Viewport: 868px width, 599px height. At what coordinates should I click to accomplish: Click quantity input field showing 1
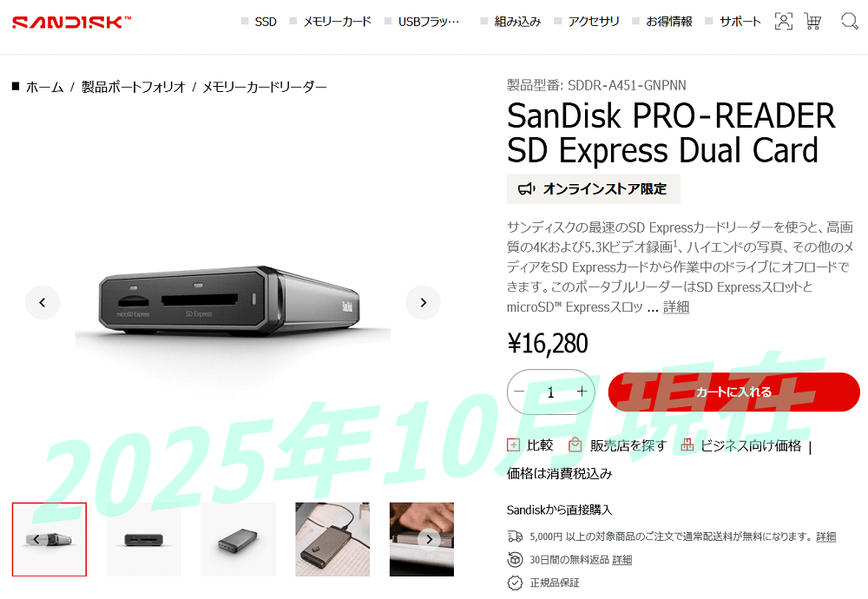click(551, 392)
